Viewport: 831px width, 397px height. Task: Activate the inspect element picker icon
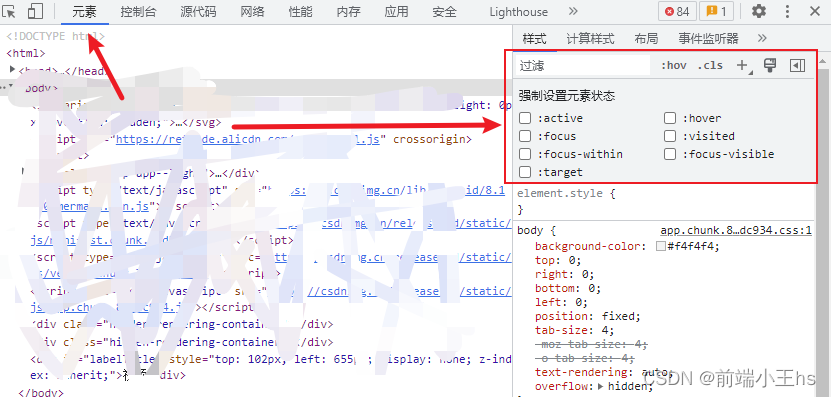11,11
